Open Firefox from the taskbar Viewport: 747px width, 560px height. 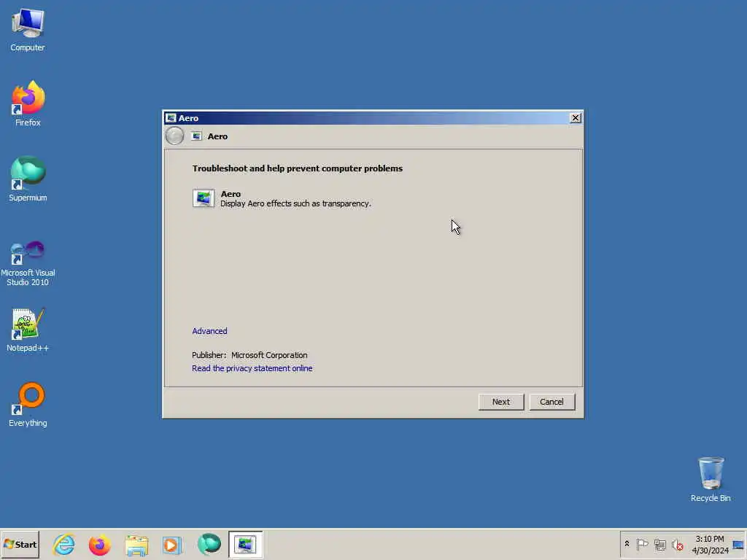(99, 544)
